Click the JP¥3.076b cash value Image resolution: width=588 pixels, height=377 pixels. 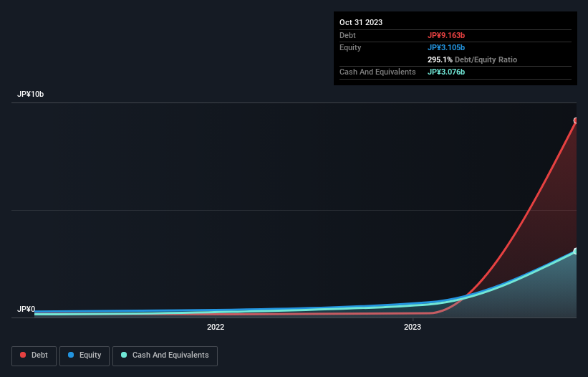446,72
